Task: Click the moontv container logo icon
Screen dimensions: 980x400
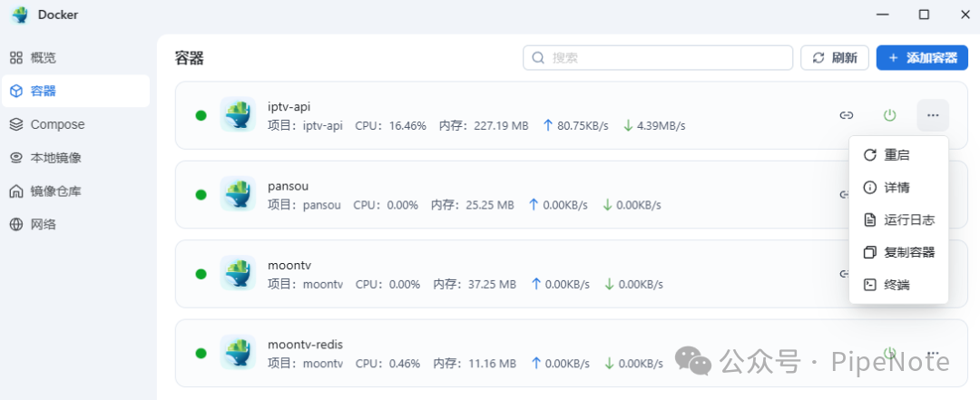Action: [x=238, y=273]
